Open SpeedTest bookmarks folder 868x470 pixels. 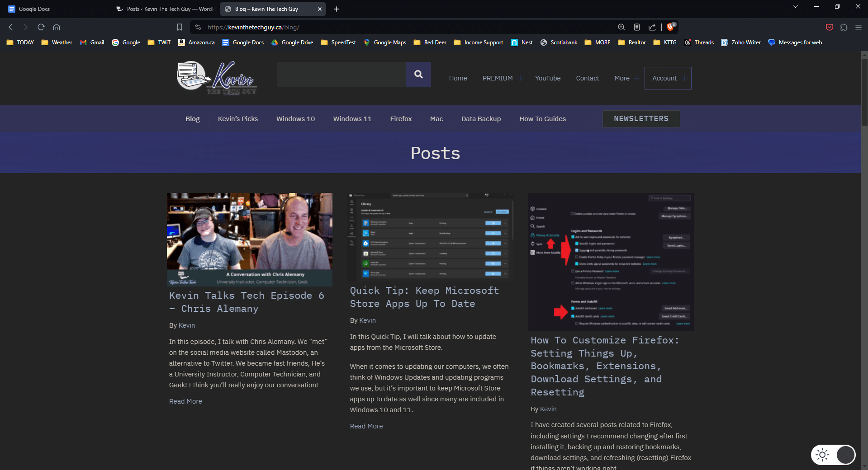coord(338,42)
